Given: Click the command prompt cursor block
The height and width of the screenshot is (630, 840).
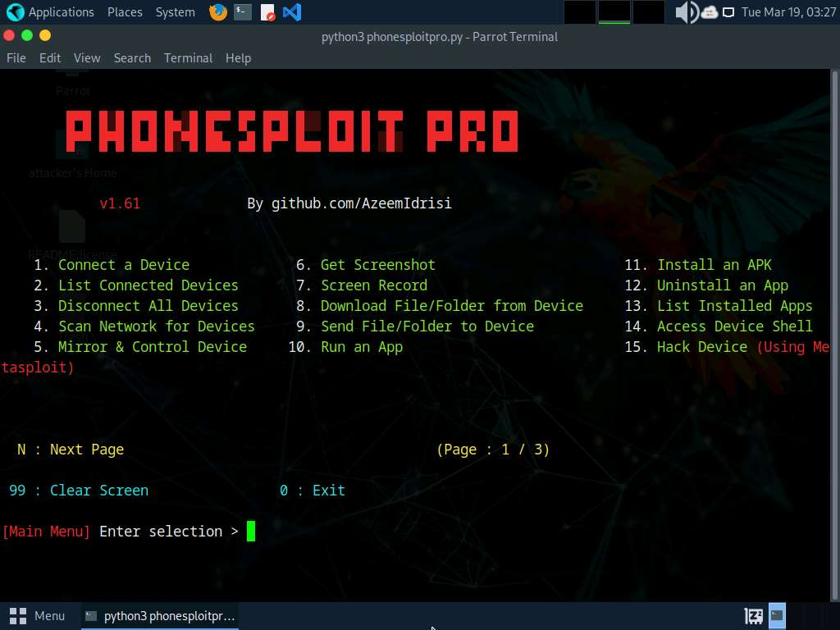Looking at the screenshot, I should (251, 532).
